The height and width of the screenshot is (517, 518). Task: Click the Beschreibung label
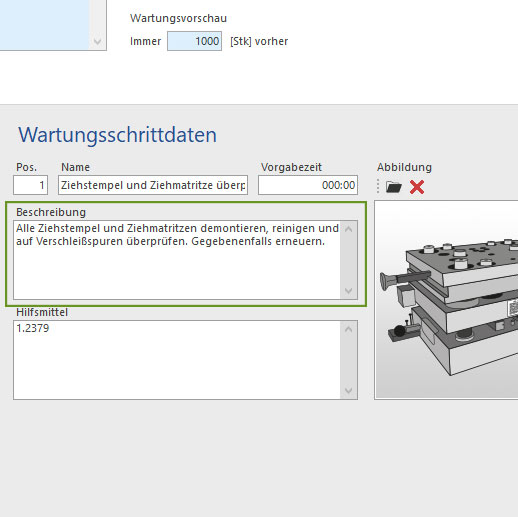coord(51,212)
